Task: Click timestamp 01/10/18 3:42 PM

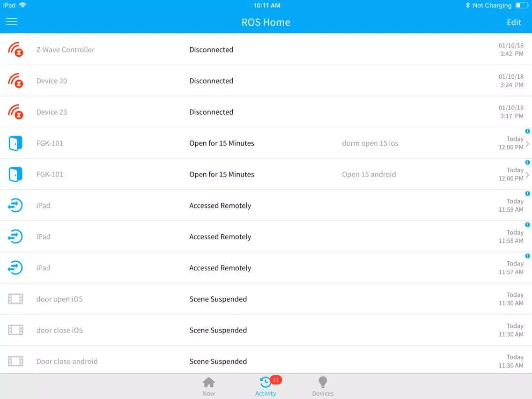Action: tap(511, 50)
